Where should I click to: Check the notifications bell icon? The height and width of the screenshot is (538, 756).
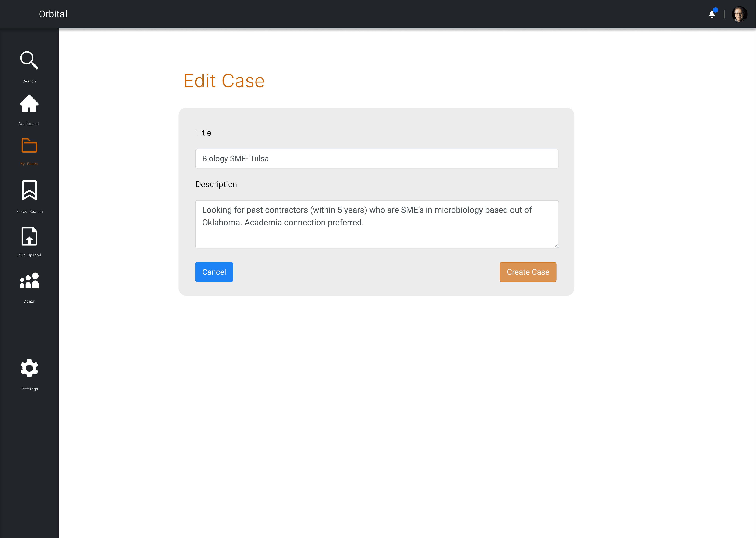point(712,14)
